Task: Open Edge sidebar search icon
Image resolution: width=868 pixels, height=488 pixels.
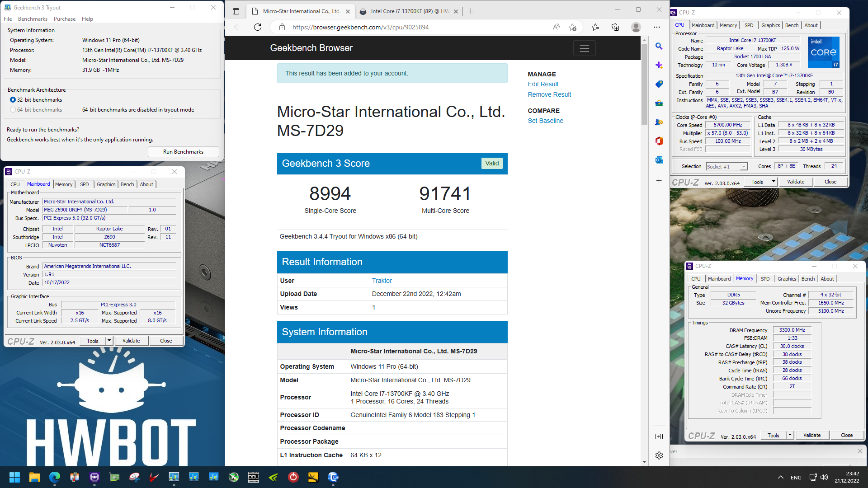Action: (659, 47)
